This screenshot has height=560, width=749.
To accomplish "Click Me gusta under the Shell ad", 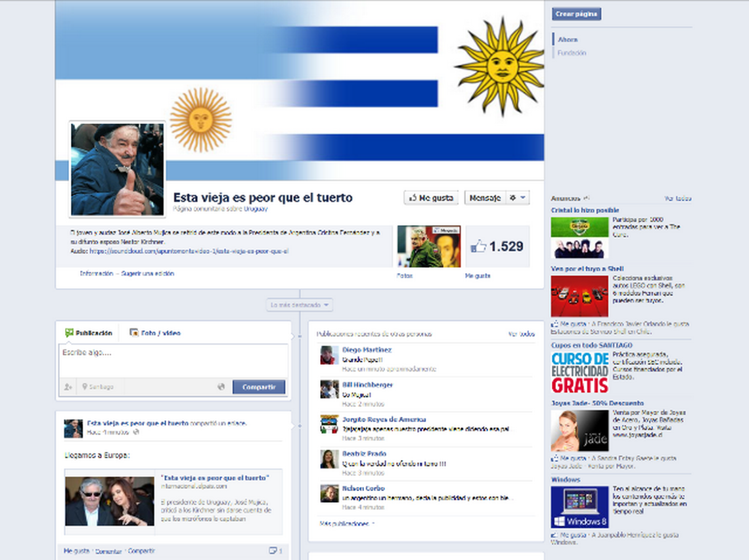I will tap(573, 324).
